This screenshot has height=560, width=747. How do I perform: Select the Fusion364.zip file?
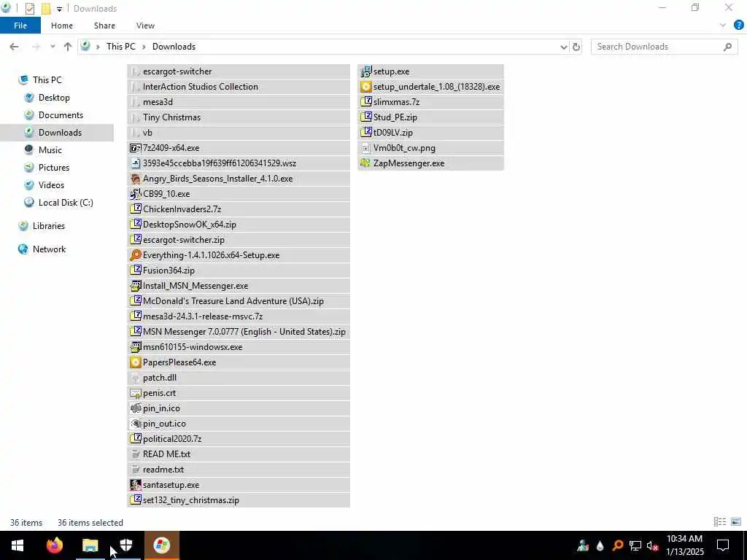tap(239, 271)
